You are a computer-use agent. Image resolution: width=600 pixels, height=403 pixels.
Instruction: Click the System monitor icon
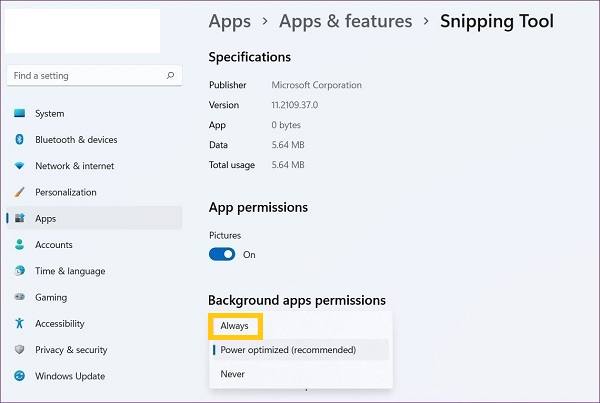point(20,113)
